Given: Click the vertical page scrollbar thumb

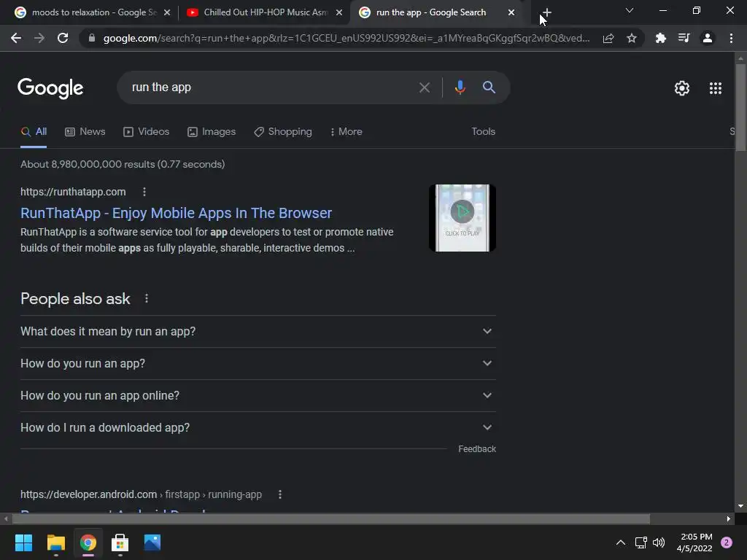Looking at the screenshot, I should (740, 108).
